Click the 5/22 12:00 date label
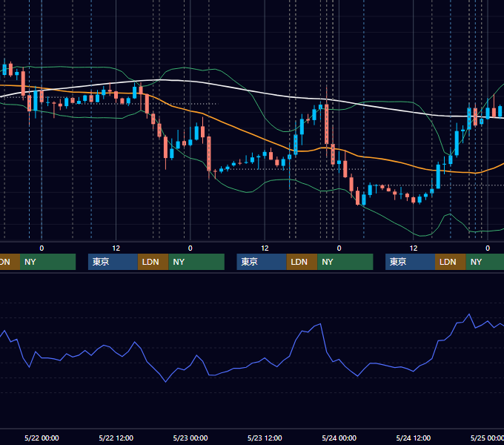This screenshot has height=445, width=504. [116, 438]
